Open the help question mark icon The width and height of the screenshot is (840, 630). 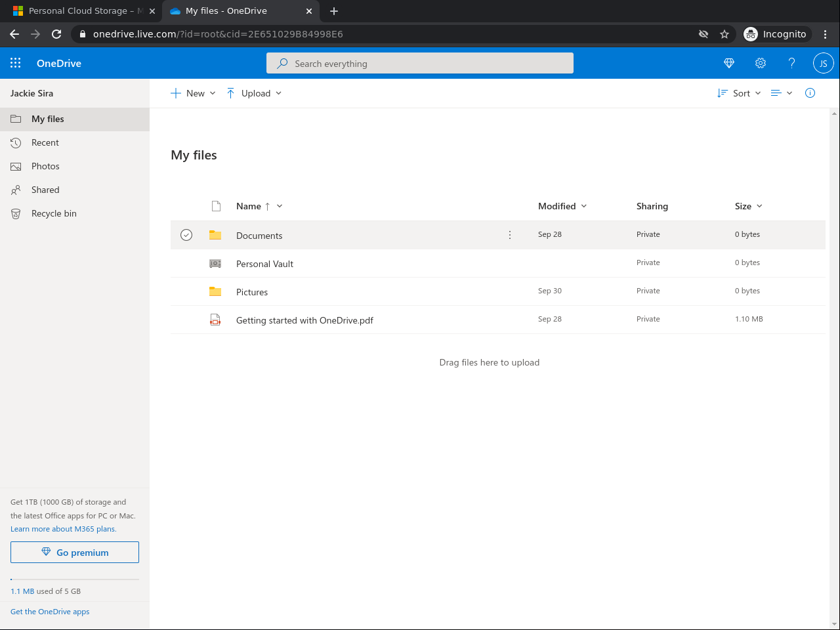pos(791,63)
